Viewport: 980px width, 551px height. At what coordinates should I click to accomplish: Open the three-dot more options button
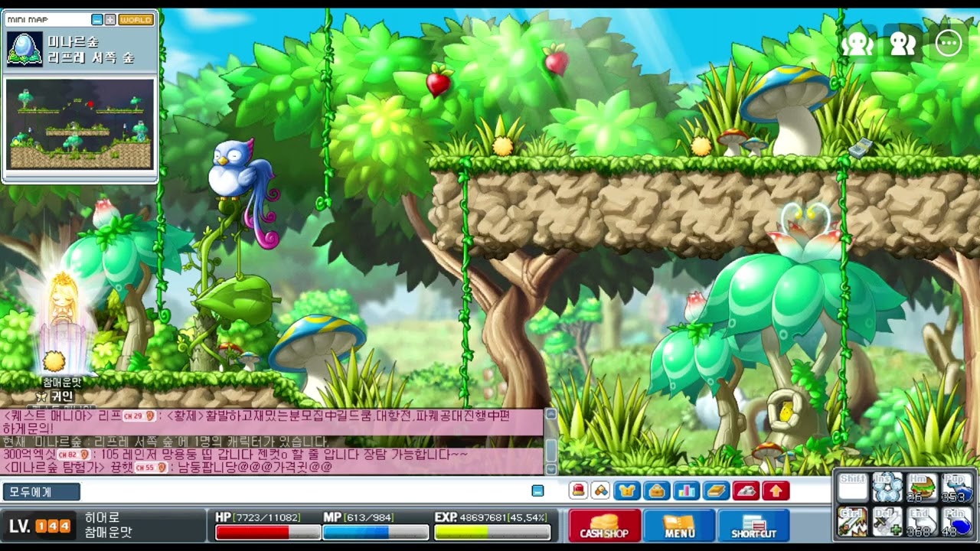tap(949, 44)
